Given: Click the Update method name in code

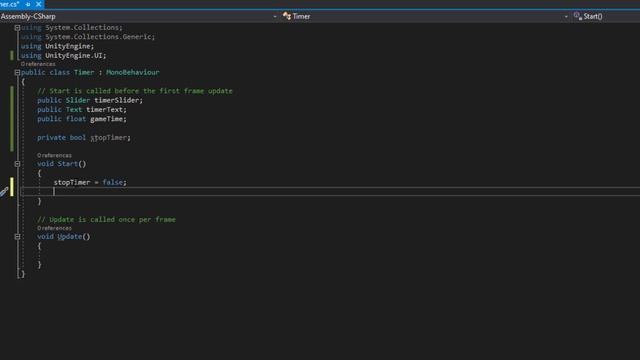Looking at the screenshot, I should click(x=69, y=236).
